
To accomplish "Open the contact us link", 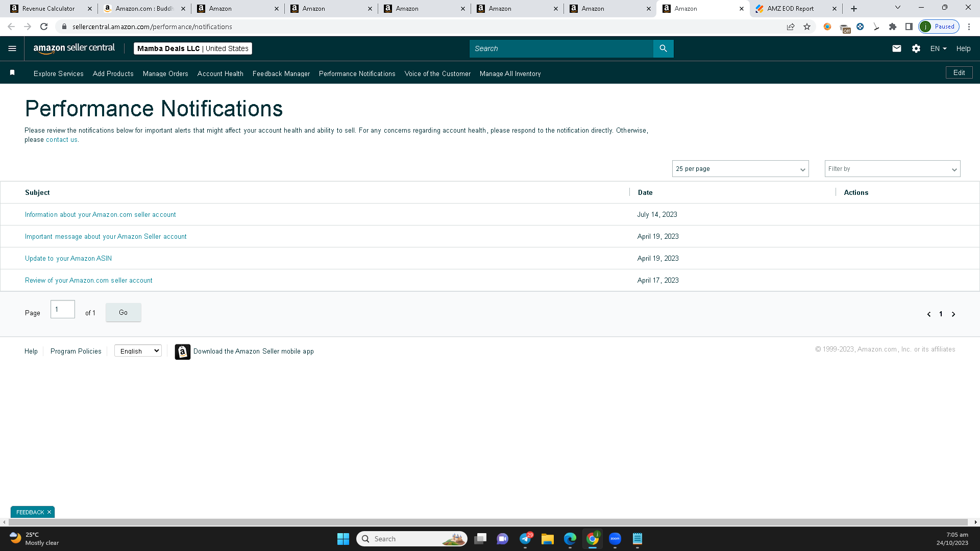I will pyautogui.click(x=62, y=140).
